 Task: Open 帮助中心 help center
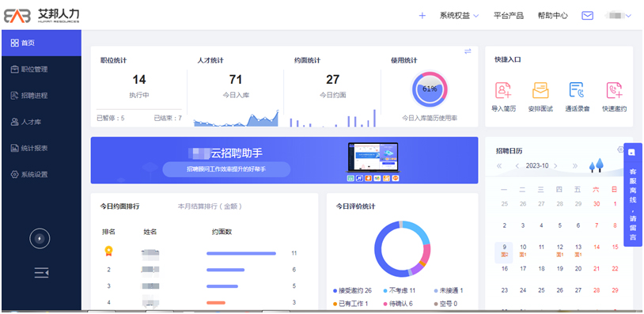(x=553, y=16)
